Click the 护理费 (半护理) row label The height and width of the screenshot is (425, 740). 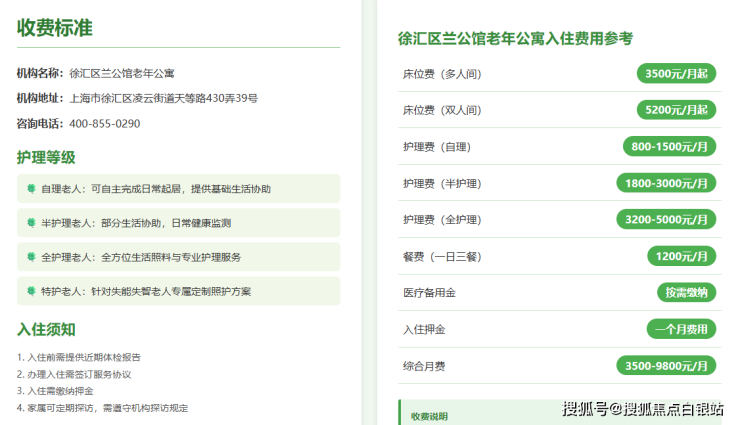click(x=442, y=183)
